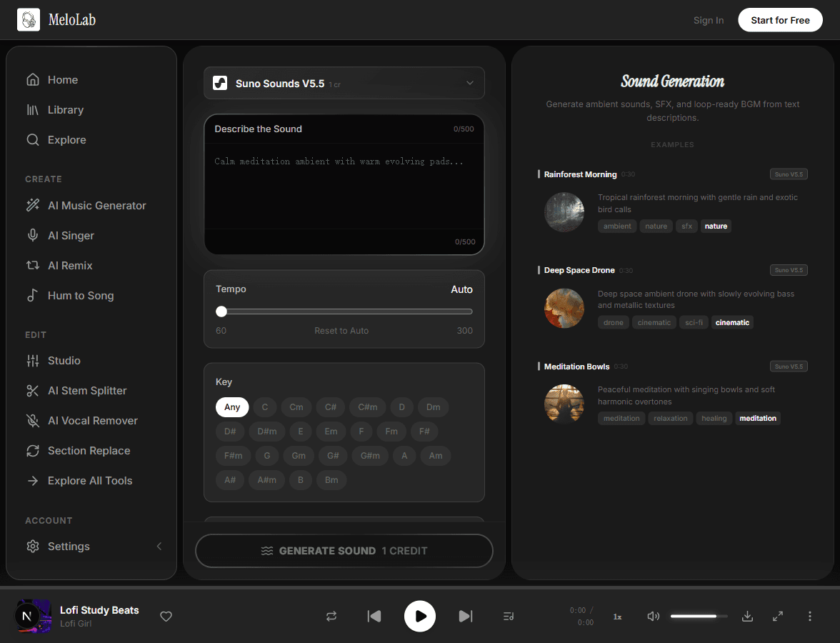Select key Dm
Viewport: 840px width, 643px height.
(434, 407)
